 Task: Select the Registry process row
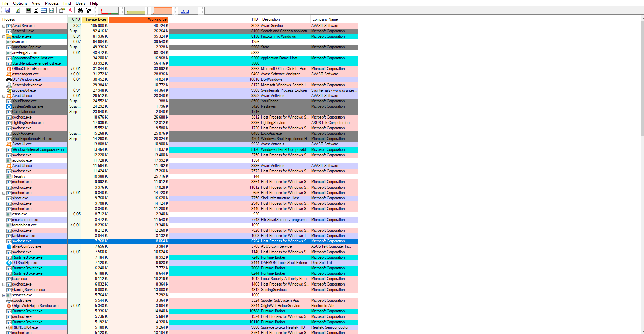pyautogui.click(x=179, y=176)
